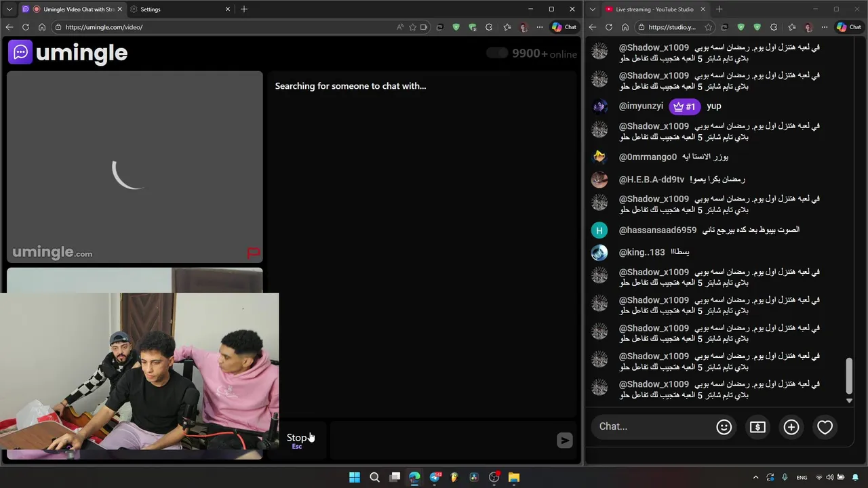Screen dimensions: 868x488
Task: Click the red report flag on stranger video
Action: pos(253,253)
